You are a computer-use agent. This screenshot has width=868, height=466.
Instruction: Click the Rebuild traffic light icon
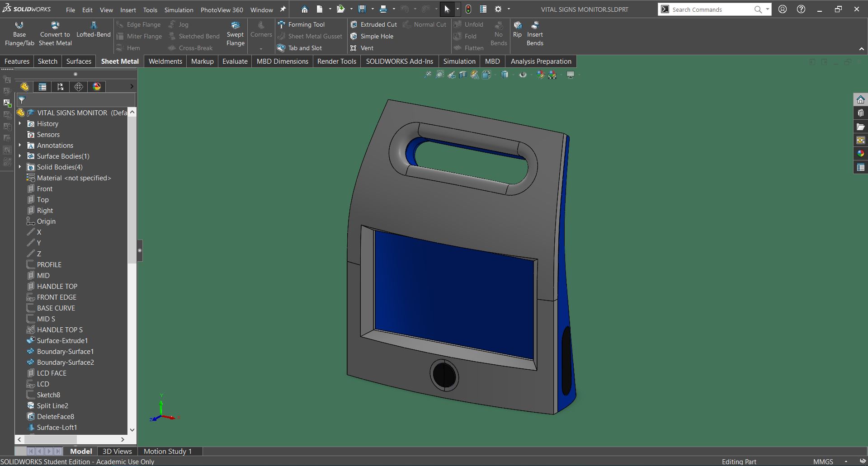[x=468, y=9]
